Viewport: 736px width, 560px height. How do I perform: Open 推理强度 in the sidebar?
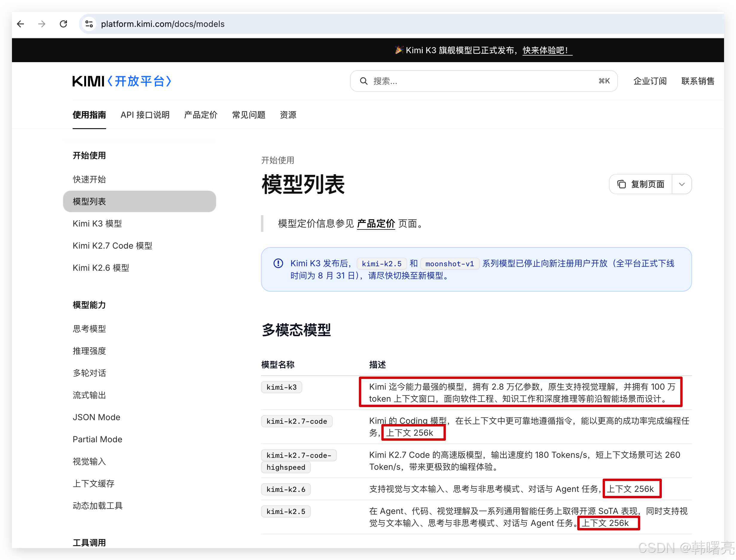[x=89, y=351]
